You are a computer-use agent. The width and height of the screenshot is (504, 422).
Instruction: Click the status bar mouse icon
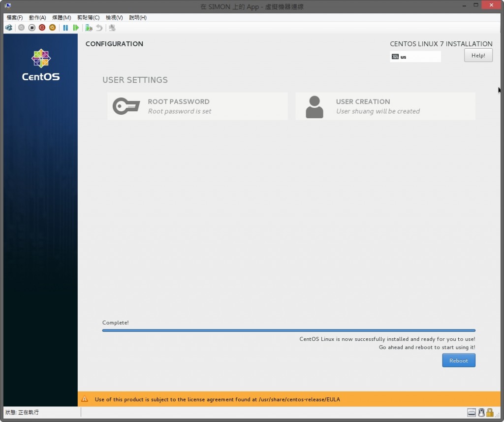(x=481, y=412)
